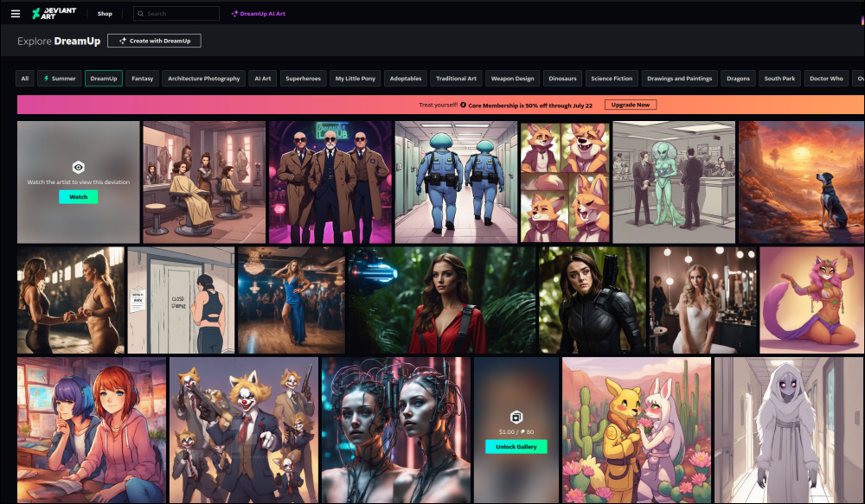
Task: Click the Unlock Gallery button
Action: pos(516,447)
